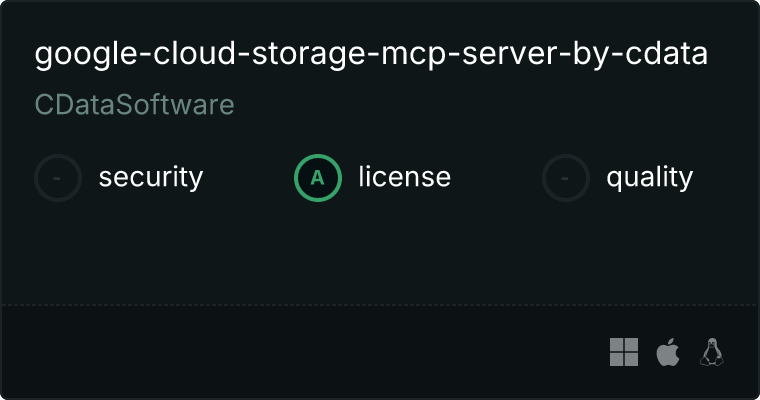
Task: Click the gap between license and quality badge
Action: (496, 178)
